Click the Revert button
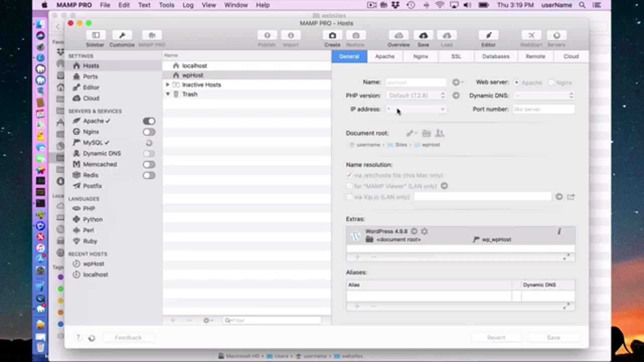The image size is (644, 362). pyautogui.click(x=496, y=338)
